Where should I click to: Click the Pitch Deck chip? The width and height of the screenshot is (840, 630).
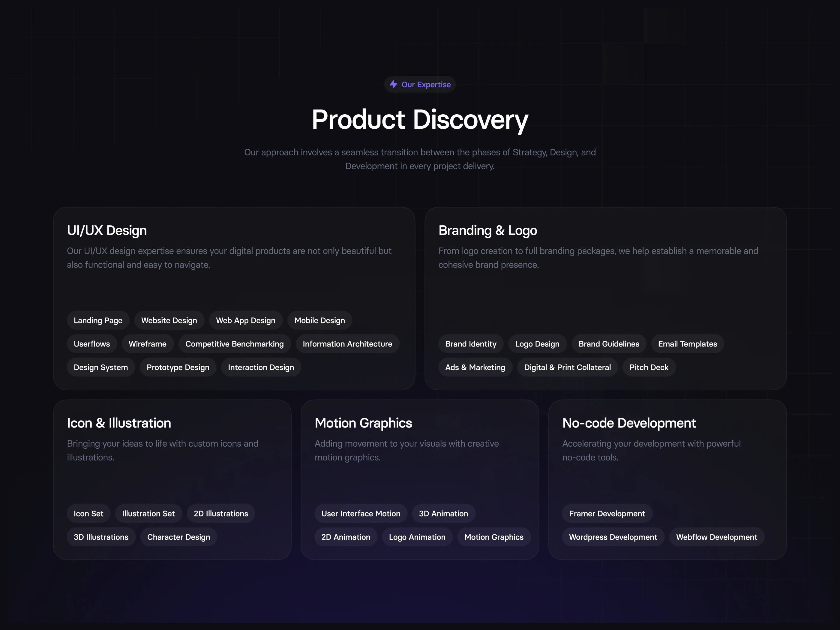[x=649, y=367]
